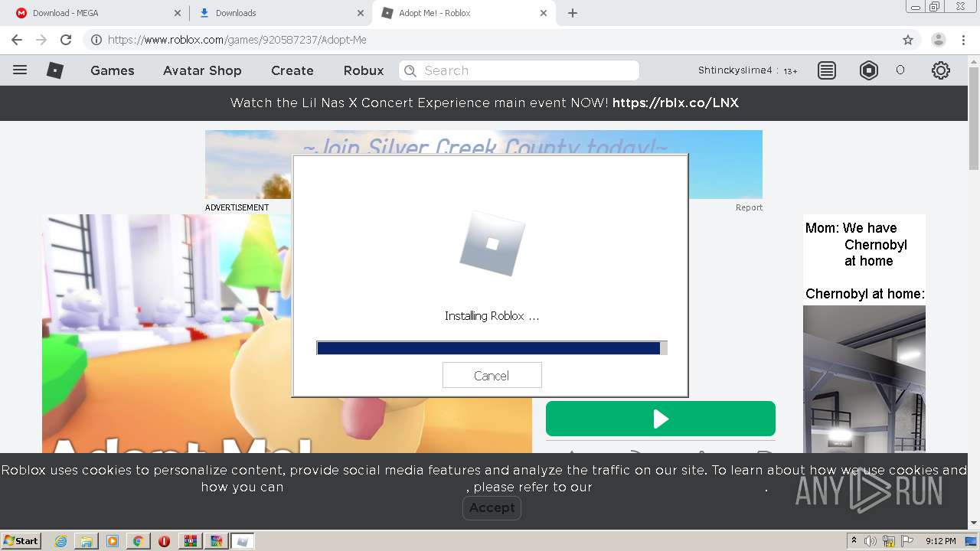The width and height of the screenshot is (980, 551).
Task: Open Action Center flag icon
Action: [907, 541]
